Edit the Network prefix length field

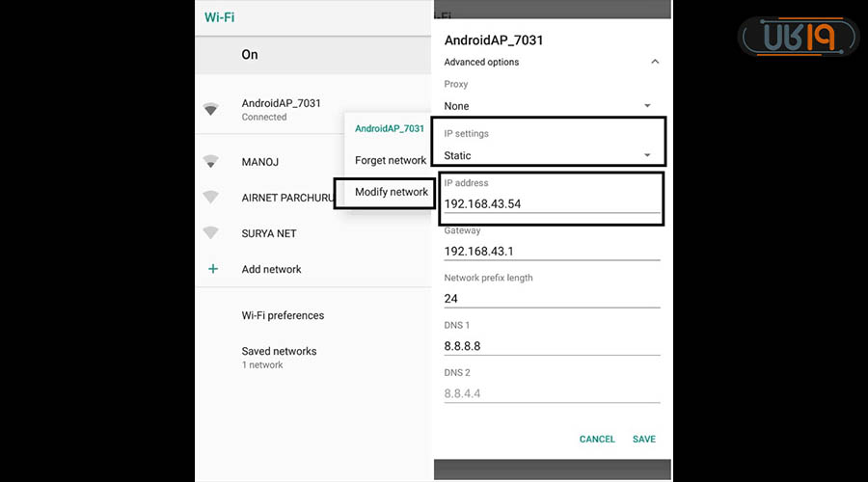point(551,298)
